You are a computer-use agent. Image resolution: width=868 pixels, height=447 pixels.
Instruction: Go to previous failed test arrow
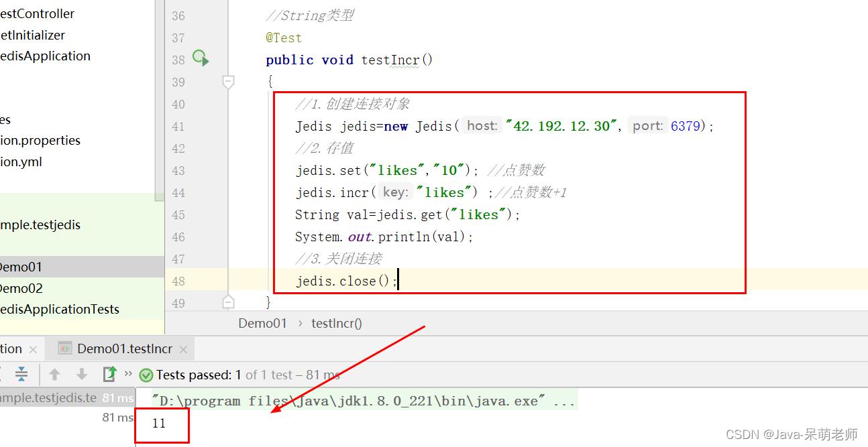click(55, 374)
